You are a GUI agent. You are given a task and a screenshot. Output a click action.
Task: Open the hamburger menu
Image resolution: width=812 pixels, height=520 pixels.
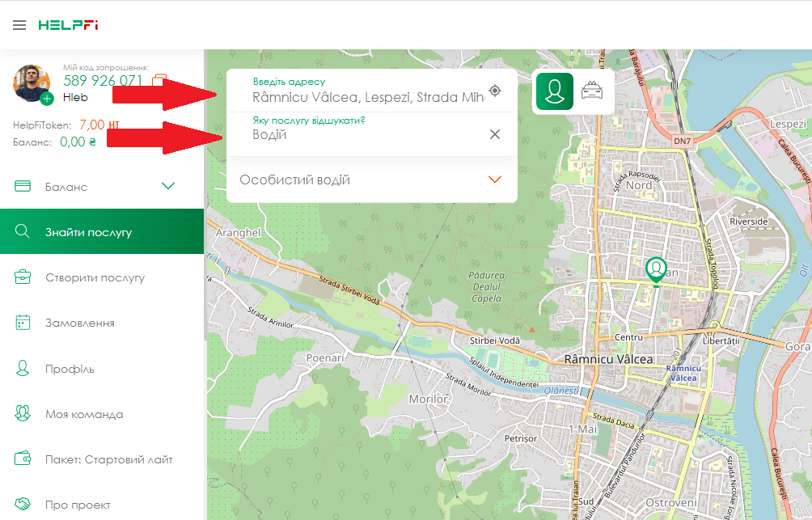pos(19,25)
